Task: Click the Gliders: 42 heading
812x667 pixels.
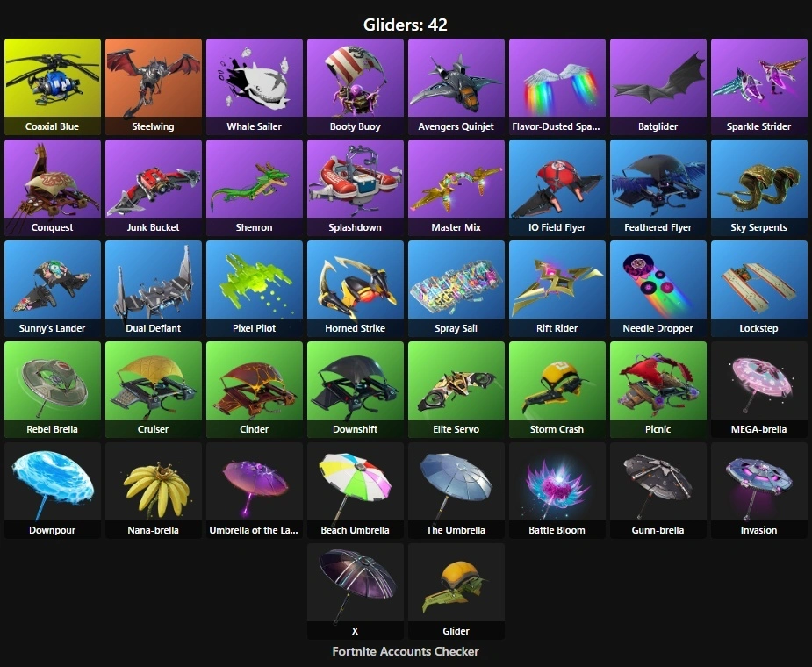Action: click(406, 25)
